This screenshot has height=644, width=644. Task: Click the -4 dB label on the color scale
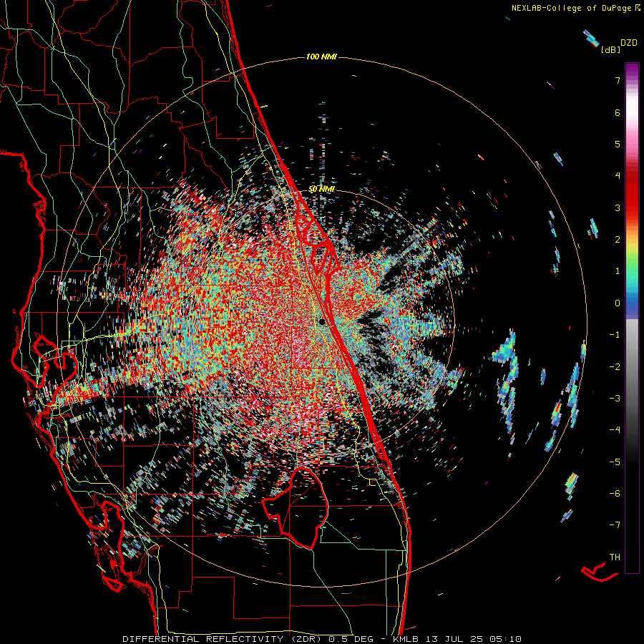coord(615,429)
